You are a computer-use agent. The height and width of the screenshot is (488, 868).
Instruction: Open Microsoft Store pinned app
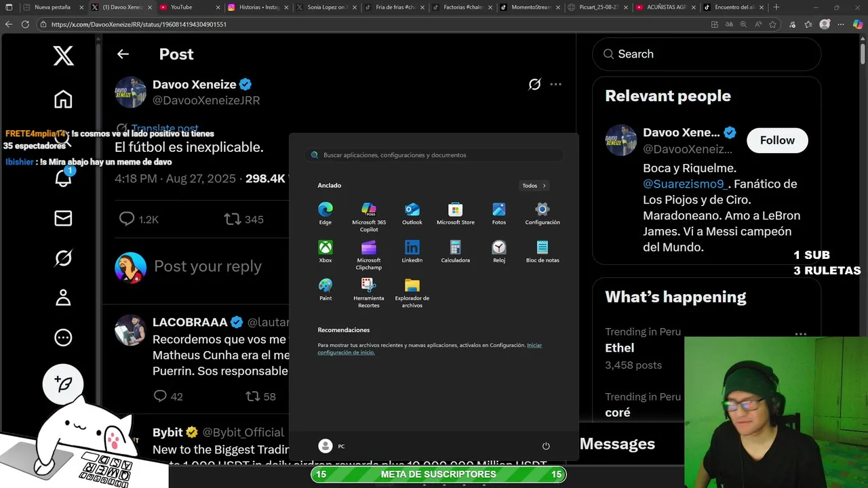point(456,213)
